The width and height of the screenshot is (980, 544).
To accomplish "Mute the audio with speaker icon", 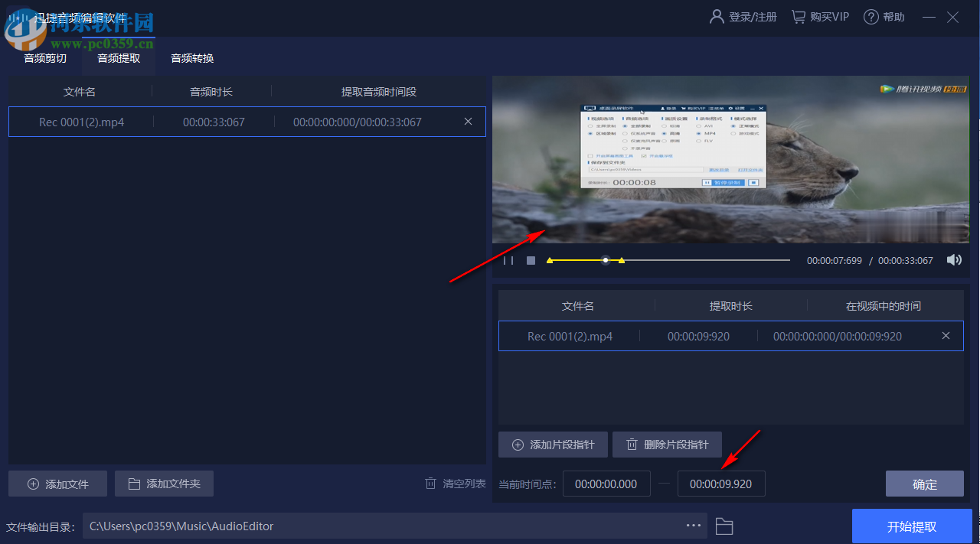I will click(x=954, y=260).
